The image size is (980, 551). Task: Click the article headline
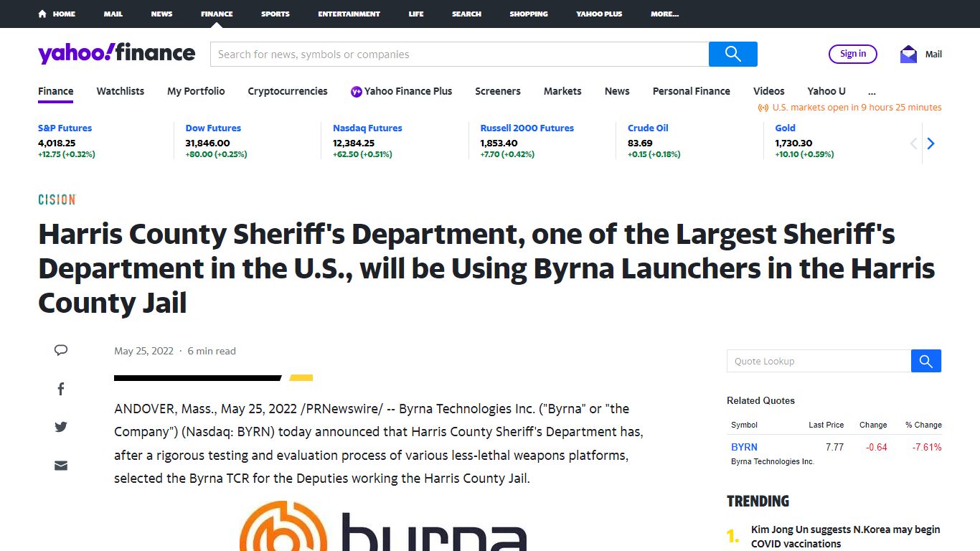pyautogui.click(x=486, y=268)
